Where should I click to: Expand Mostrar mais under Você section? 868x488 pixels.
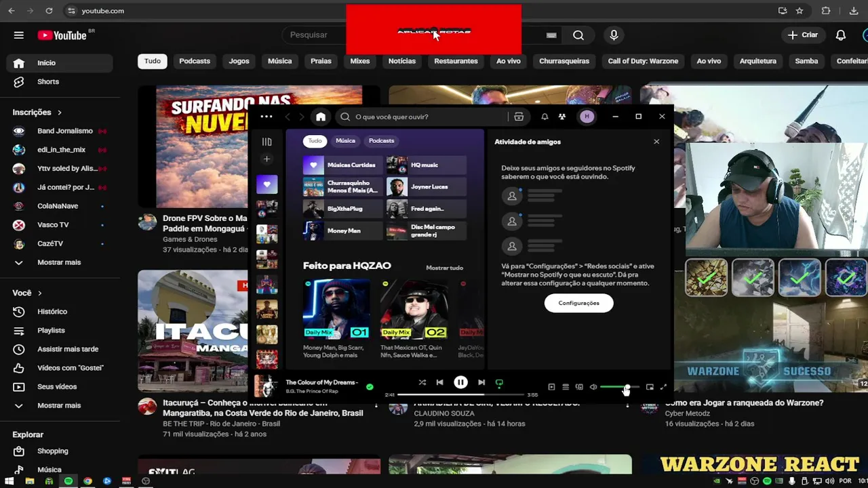pos(59,405)
